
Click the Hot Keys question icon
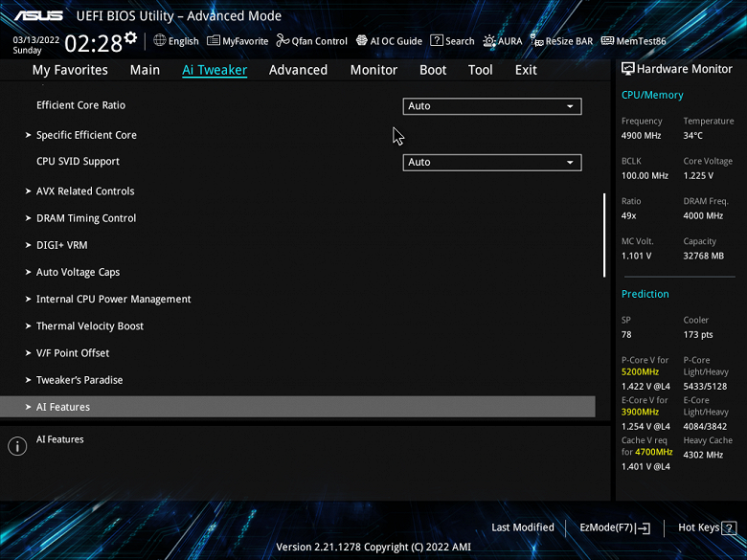[x=729, y=527]
